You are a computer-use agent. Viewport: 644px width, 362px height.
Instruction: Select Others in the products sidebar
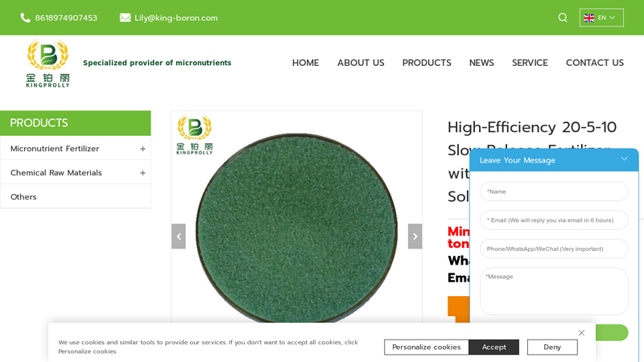pos(23,197)
